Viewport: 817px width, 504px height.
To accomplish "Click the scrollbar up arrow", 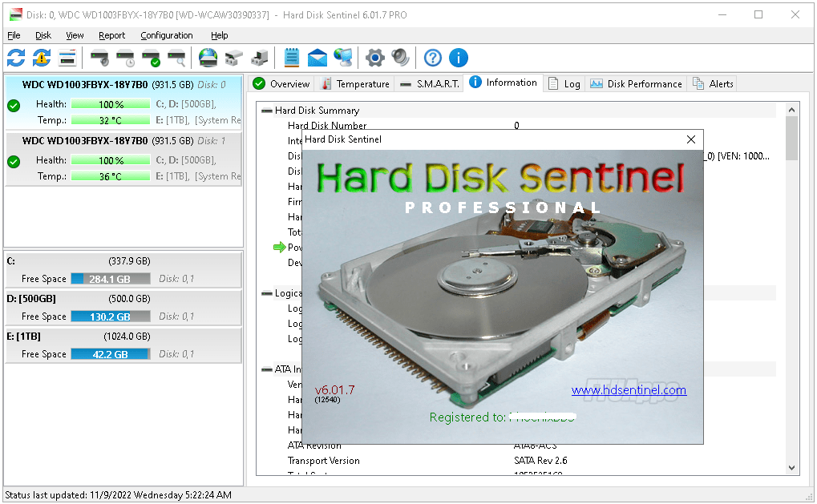I will tap(791, 109).
